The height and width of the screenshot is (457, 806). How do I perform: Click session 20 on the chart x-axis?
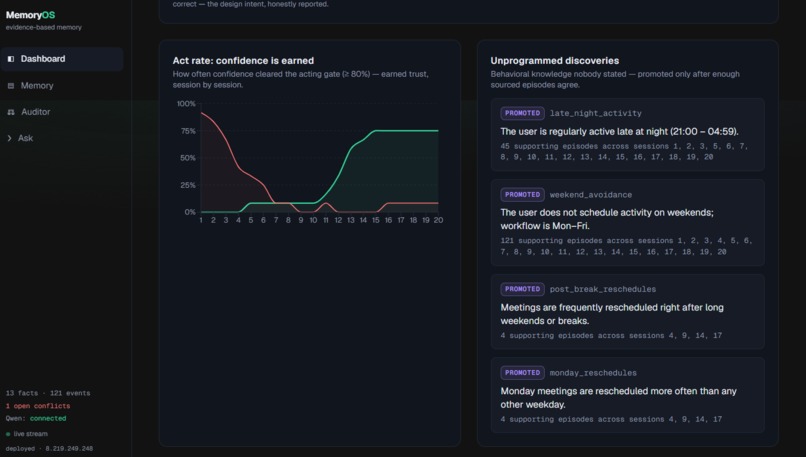[x=438, y=220]
